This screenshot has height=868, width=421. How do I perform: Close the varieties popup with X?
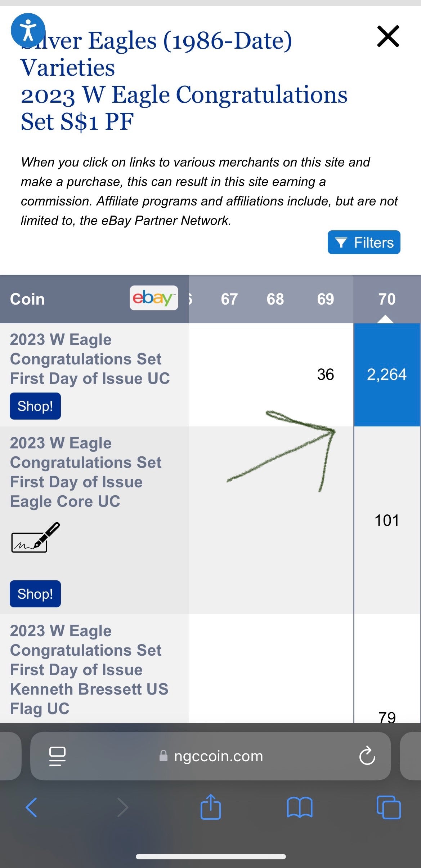(x=388, y=36)
